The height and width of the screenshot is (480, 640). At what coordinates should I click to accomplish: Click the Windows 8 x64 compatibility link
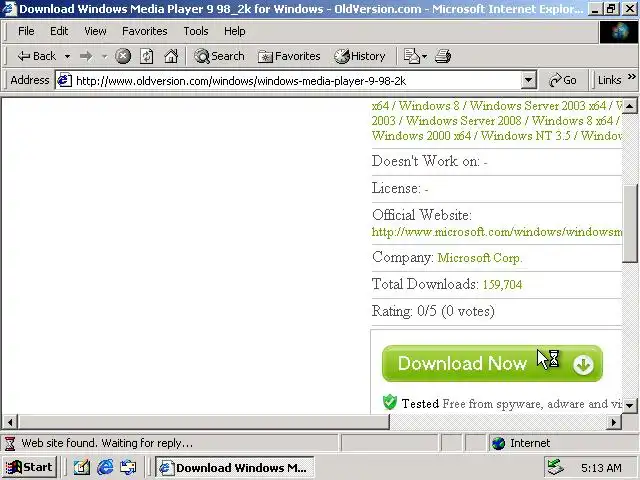point(572,121)
